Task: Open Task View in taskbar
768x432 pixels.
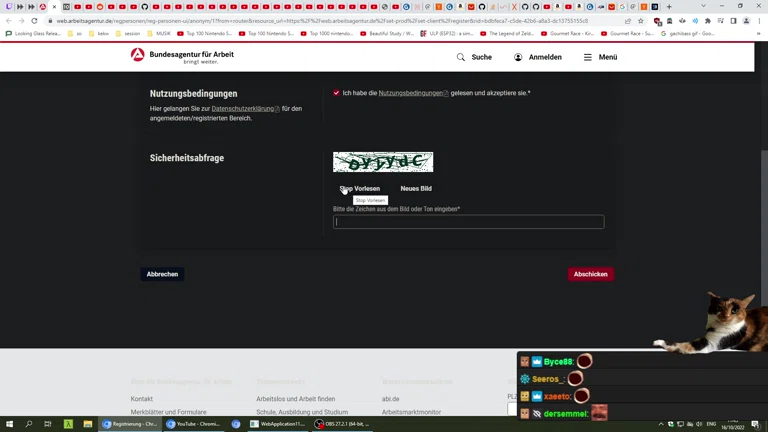Action: pyautogui.click(x=48, y=424)
